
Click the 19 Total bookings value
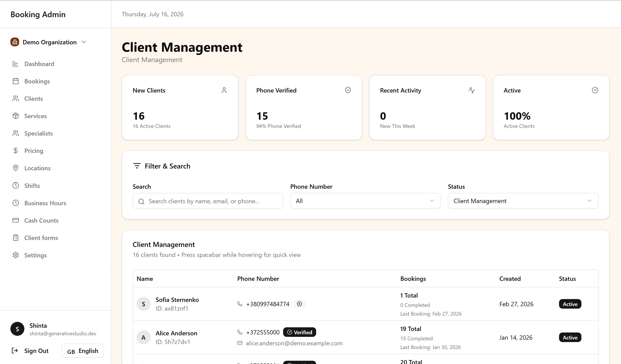coord(411,329)
